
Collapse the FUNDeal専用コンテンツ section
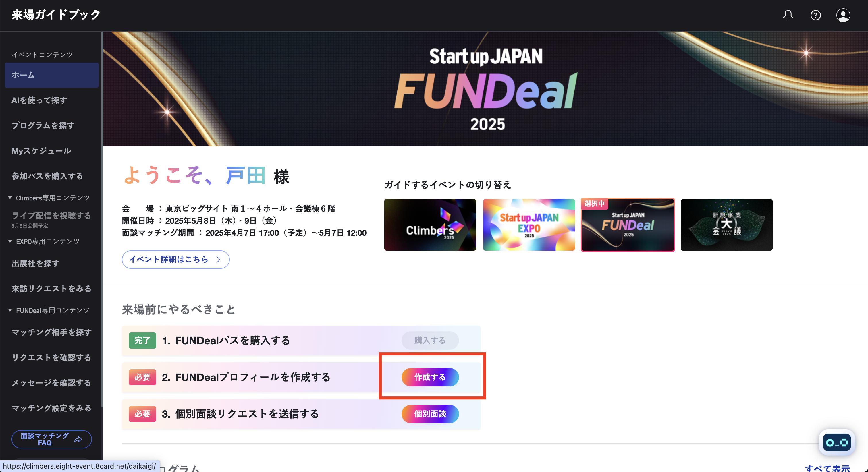click(10, 310)
